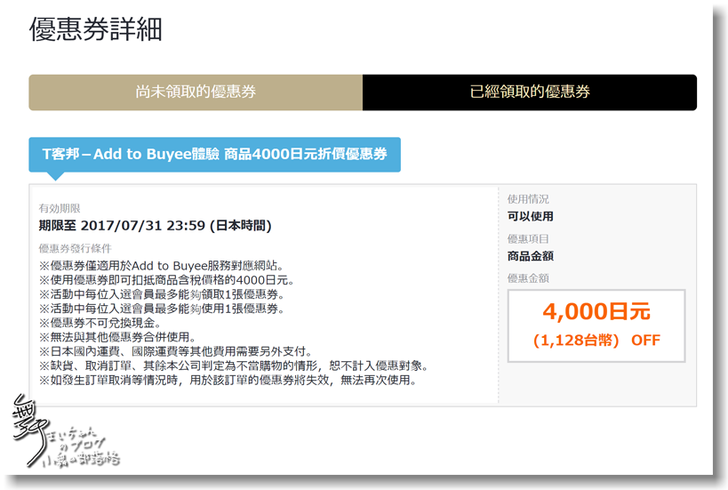This screenshot has width=728, height=490.
Task: Click the line 最多能夠領取1張優惠券
Action: click(x=162, y=294)
